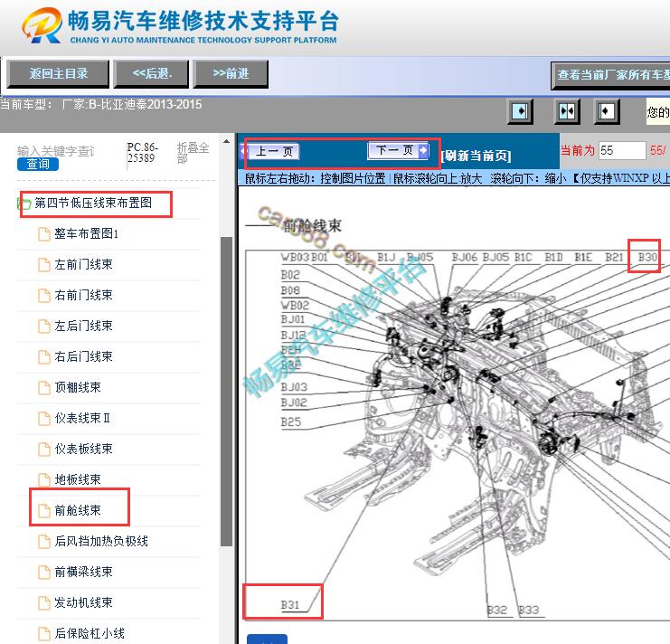Click document icon beside 地板线束
Viewport: 670px width, 644px height.
click(x=44, y=480)
